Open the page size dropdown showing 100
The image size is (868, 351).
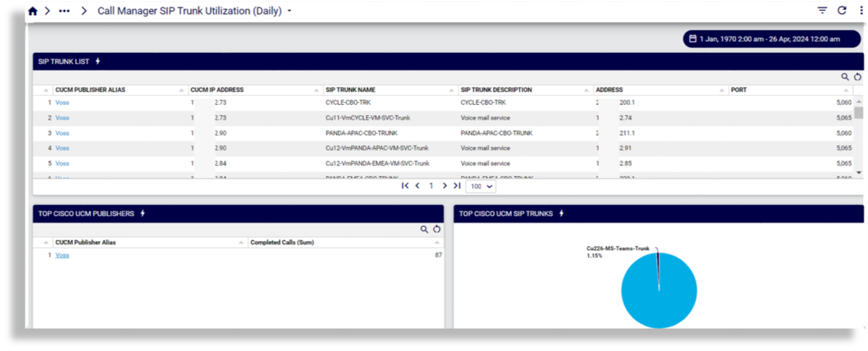[x=480, y=186]
